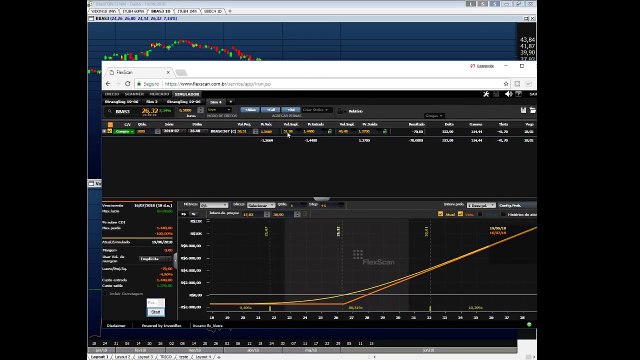Toggle the Atual curve checkbox
Viewport: 640px width, 360px height.
coord(440,214)
